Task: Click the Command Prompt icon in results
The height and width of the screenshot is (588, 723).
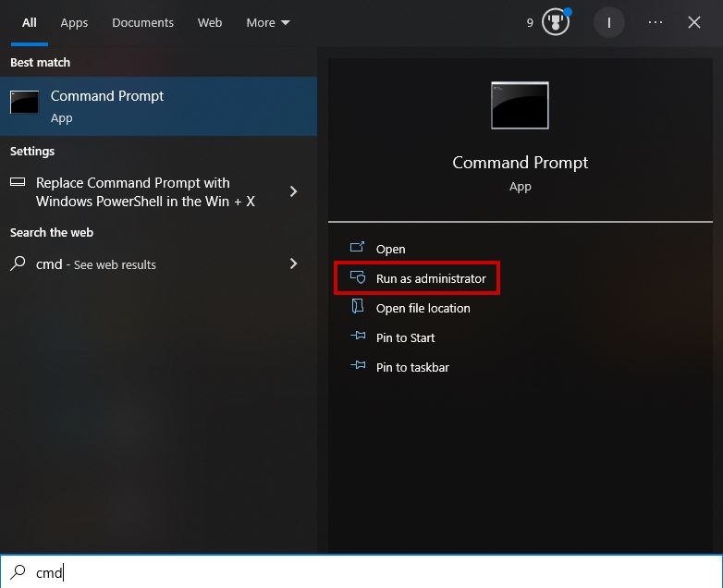Action: click(x=24, y=102)
